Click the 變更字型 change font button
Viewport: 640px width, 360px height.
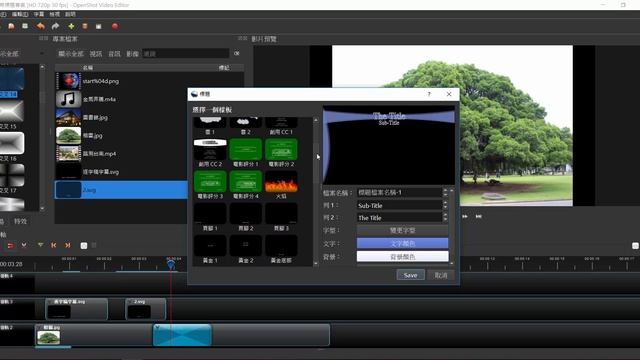pyautogui.click(x=402, y=231)
